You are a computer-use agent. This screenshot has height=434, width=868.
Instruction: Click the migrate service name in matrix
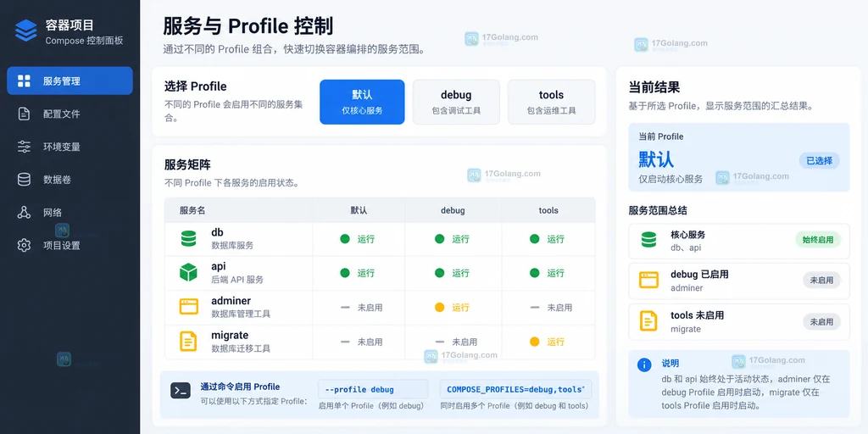(230, 335)
